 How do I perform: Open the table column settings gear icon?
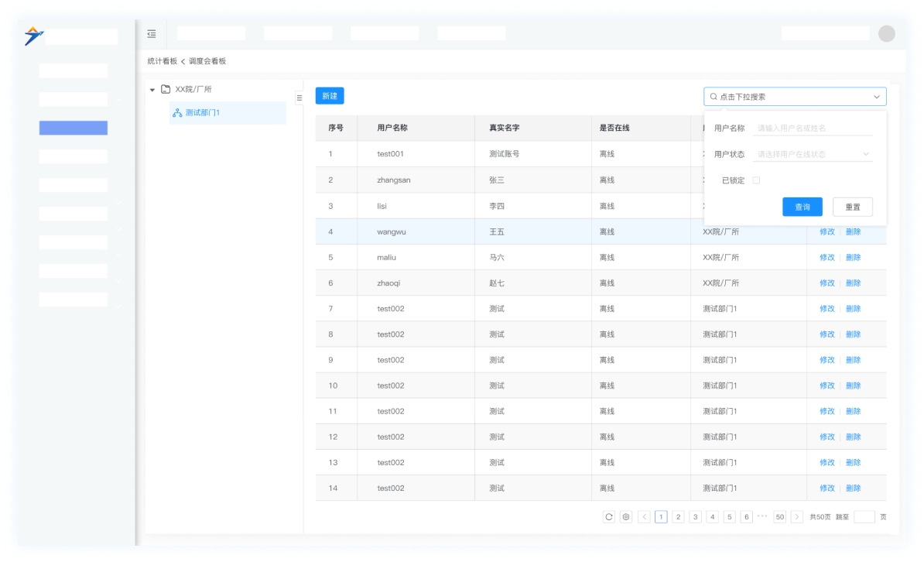[626, 516]
